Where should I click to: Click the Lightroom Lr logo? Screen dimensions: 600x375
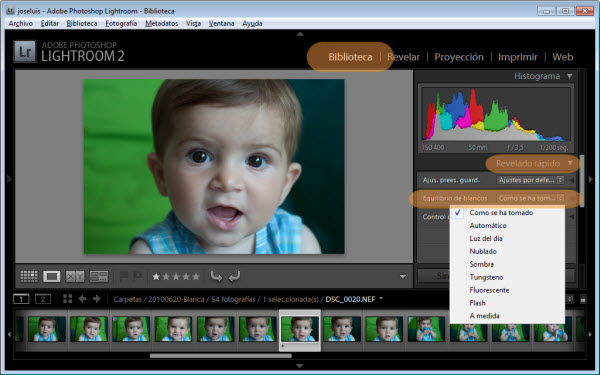point(25,51)
